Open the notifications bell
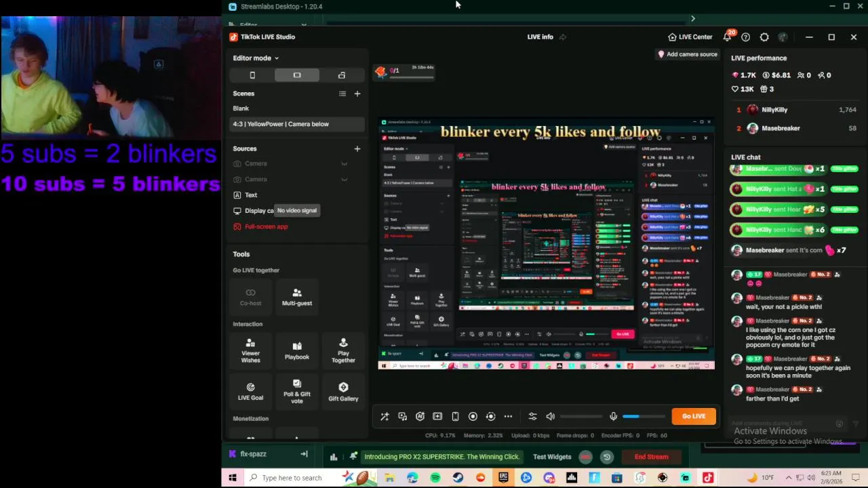The image size is (868, 488). pos(727,37)
